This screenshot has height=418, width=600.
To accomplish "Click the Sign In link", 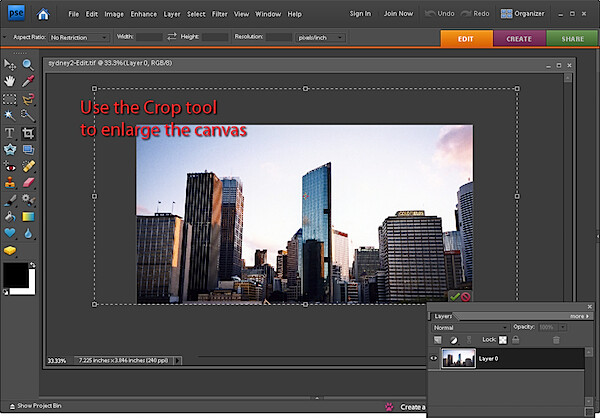I will point(360,14).
